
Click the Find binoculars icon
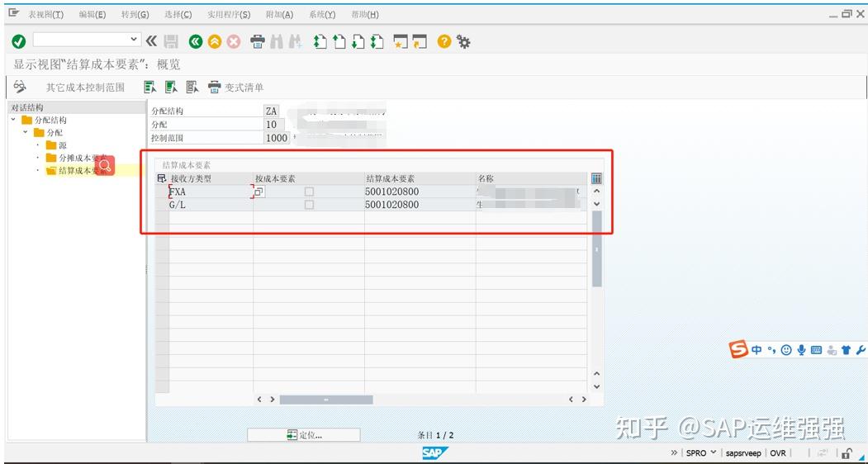[276, 41]
